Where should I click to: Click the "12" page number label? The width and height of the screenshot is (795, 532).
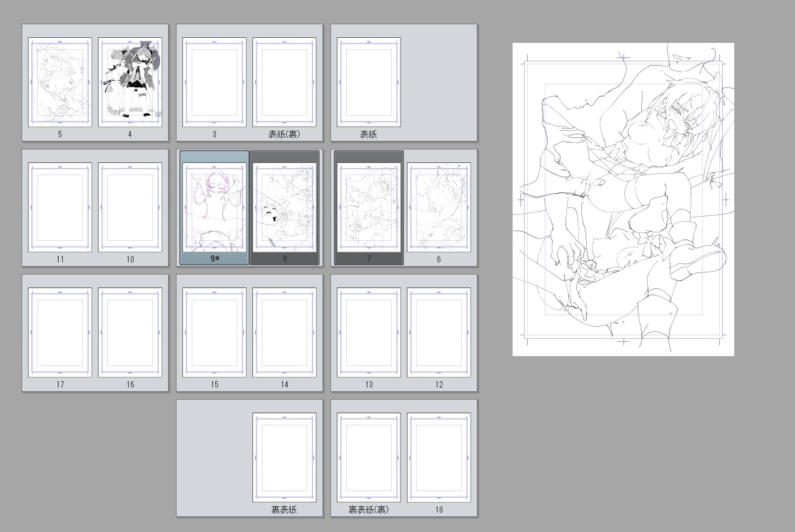pyautogui.click(x=439, y=385)
